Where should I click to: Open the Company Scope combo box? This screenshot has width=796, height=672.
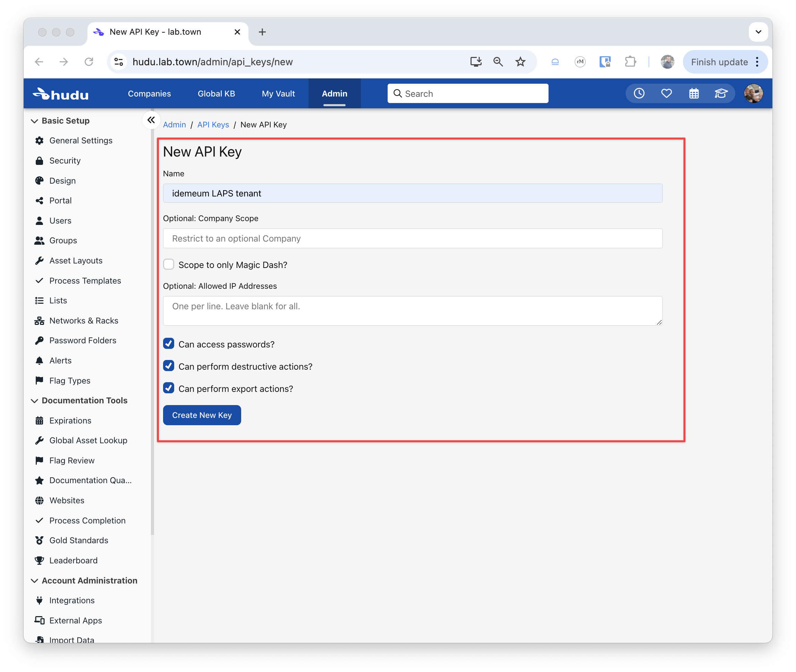pos(413,238)
